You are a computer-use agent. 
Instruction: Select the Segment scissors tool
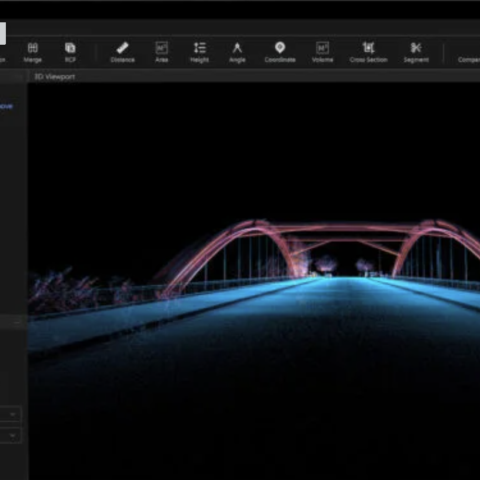pos(416,52)
